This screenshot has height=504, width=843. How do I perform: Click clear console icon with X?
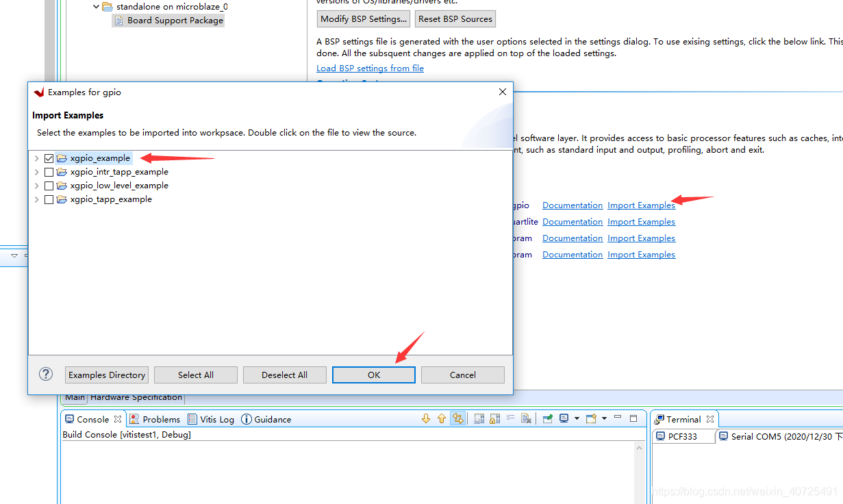[526, 418]
